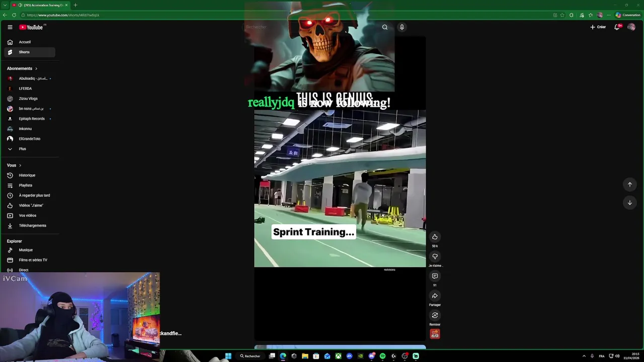Open Musique under Explorer
The width and height of the screenshot is (644, 362).
[30, 250]
